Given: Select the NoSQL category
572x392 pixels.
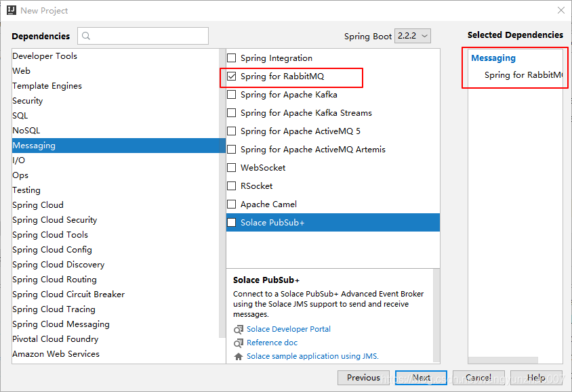Looking at the screenshot, I should point(115,131).
